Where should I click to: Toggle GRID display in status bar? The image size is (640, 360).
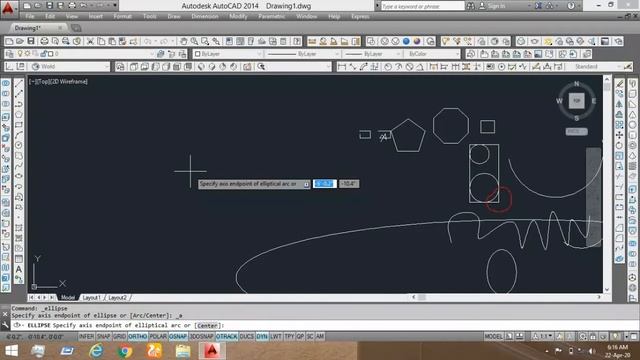tap(119, 336)
